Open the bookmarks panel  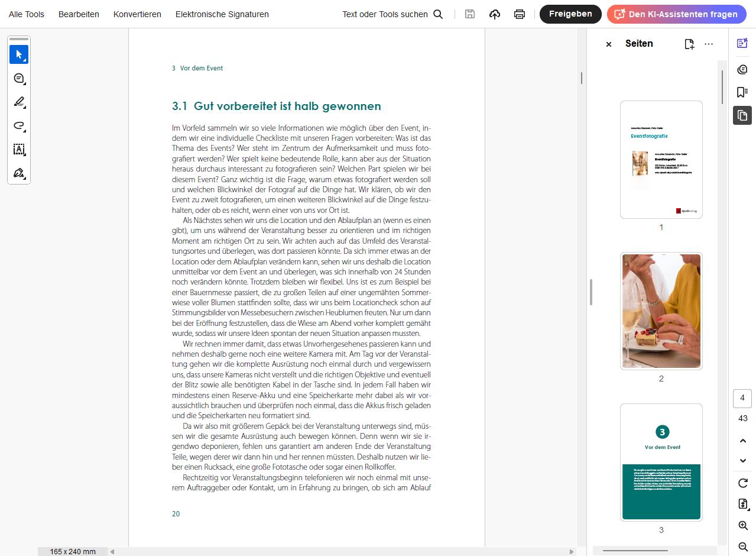742,92
